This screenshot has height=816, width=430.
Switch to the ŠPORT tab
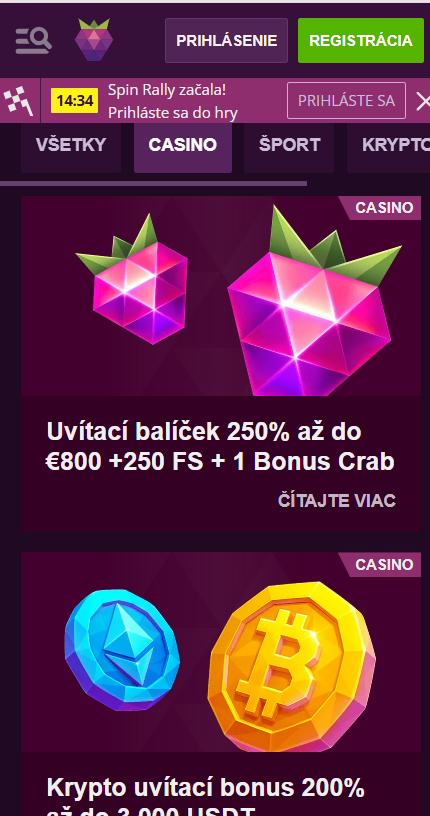point(289,145)
